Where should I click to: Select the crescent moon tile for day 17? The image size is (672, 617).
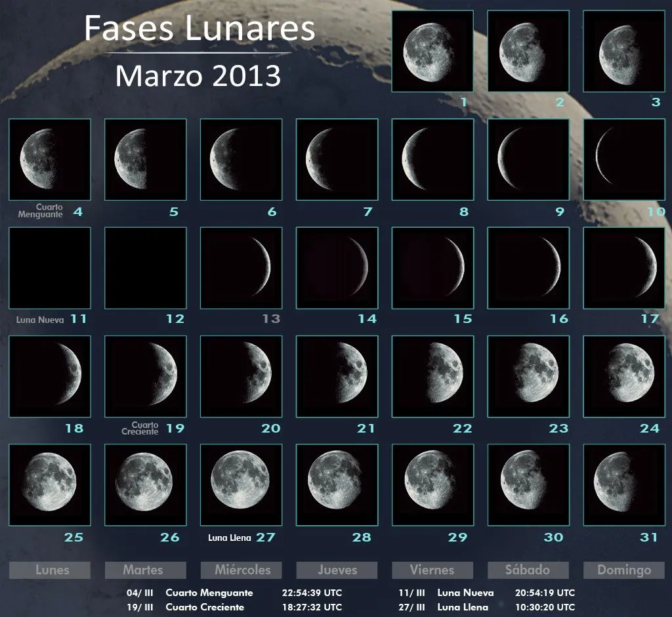tap(624, 268)
